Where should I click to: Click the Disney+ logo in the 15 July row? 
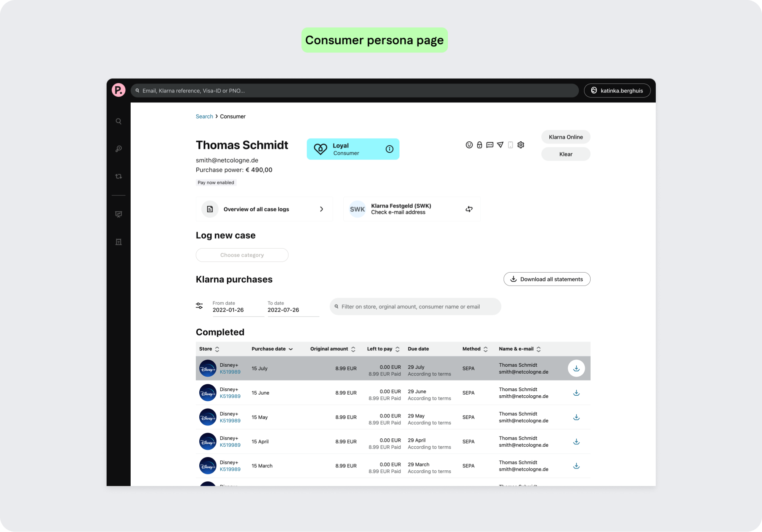coord(208,368)
